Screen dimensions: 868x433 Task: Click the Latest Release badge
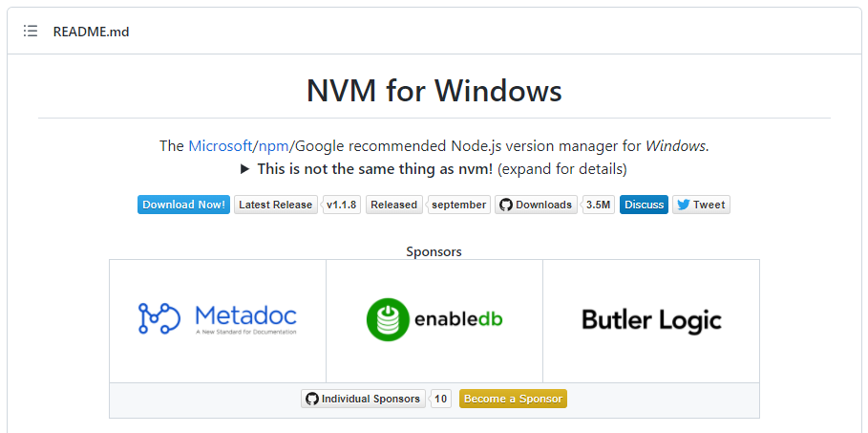coord(276,205)
